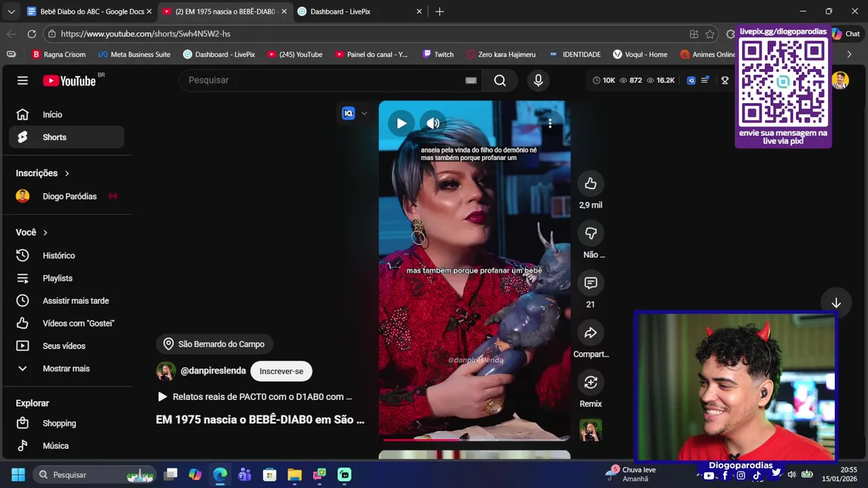Screen dimensions: 868x488
Task: Subscribe to @danpireslenda with Inscrever-se
Action: 281,371
